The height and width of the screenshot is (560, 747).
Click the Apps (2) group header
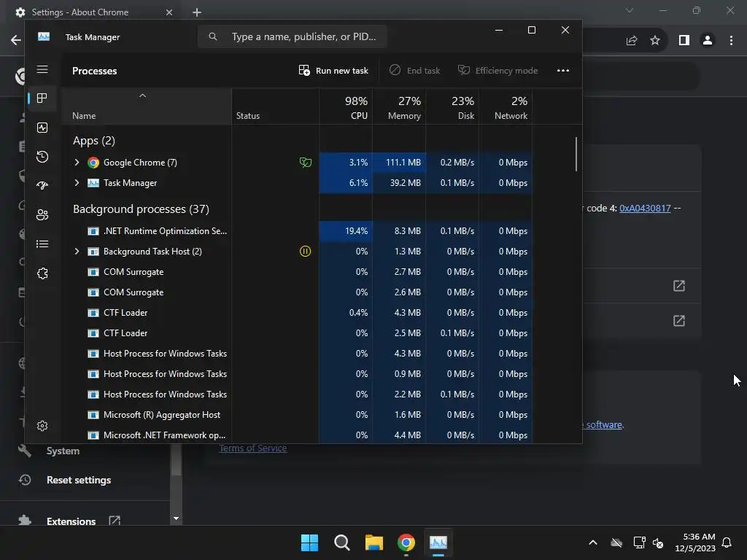(94, 141)
